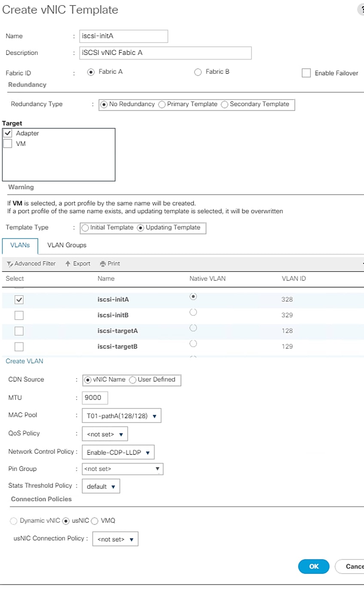The height and width of the screenshot is (589, 364).
Task: Click the OK button
Action: 314,566
